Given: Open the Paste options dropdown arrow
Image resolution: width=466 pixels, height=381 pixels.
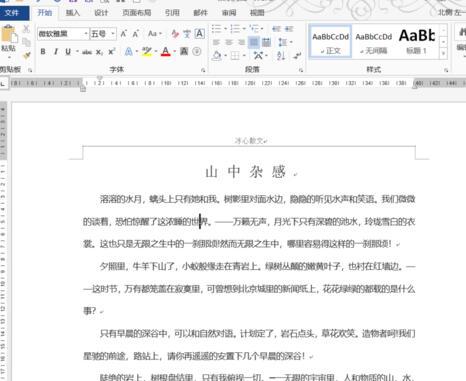Looking at the screenshot, I should coord(9,56).
